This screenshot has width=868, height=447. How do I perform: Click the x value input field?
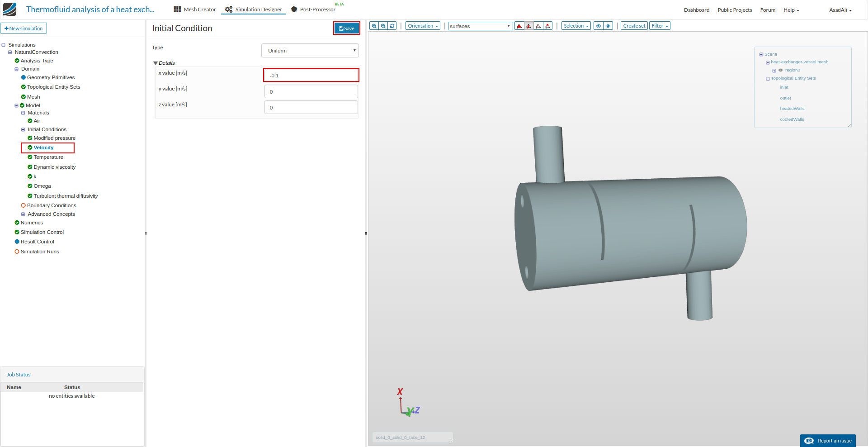311,75
